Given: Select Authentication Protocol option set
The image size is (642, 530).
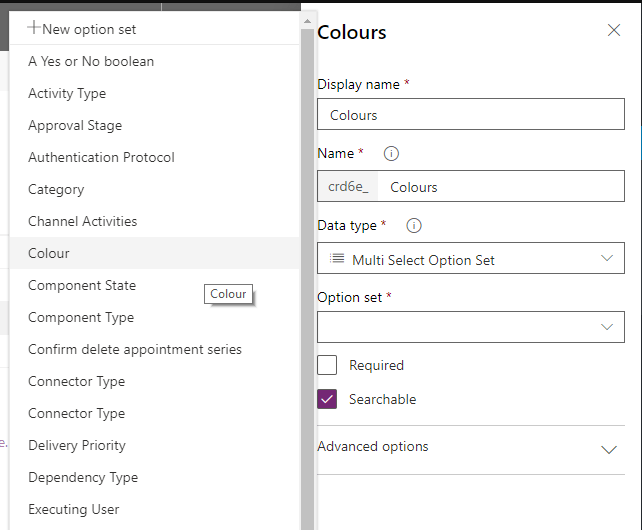Looking at the screenshot, I should click(x=155, y=157).
